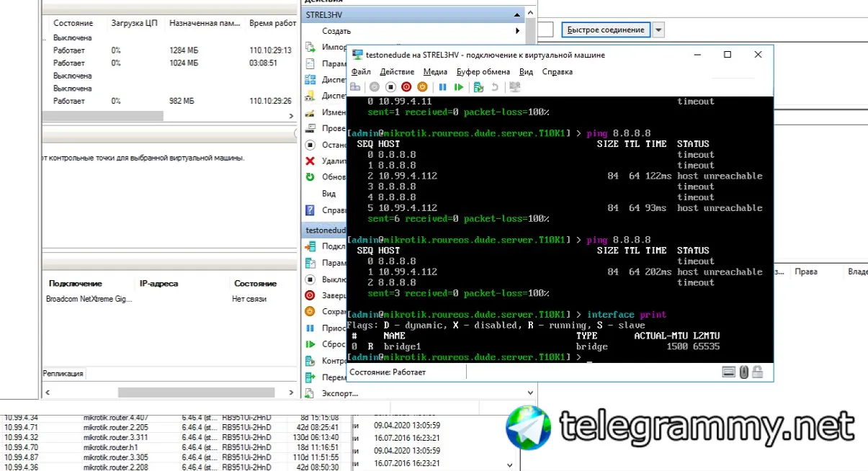Click the red X Удалит... icon
This screenshot has width=868, height=471.
(x=310, y=161)
